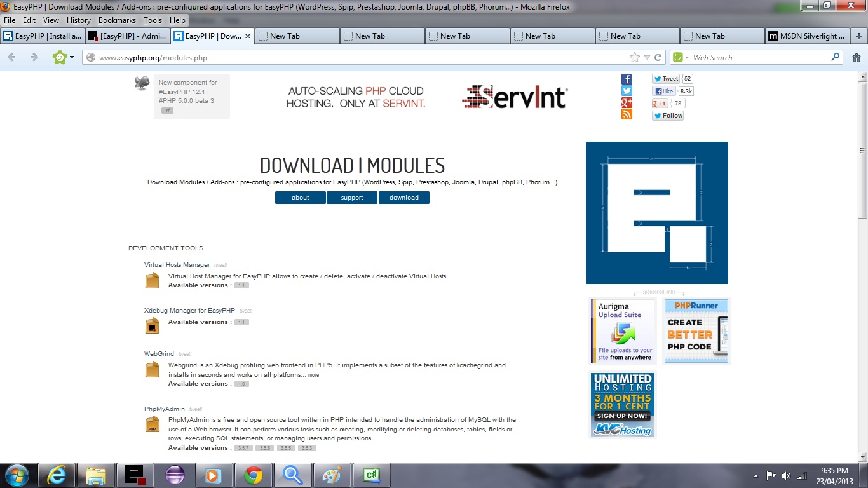868x488 pixels.
Task: Go forward with the forward arrow
Action: 34,57
